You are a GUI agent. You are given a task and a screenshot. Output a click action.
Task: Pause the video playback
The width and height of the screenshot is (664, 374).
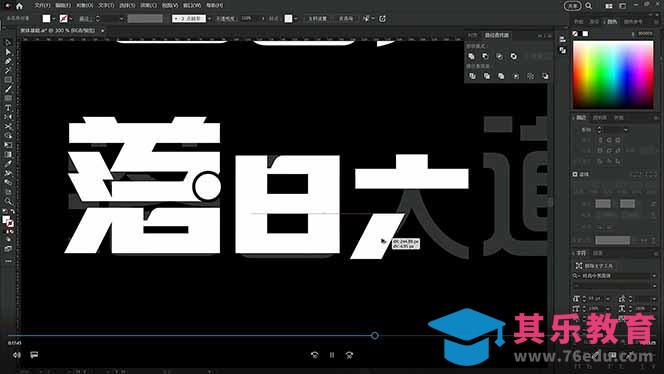332,355
